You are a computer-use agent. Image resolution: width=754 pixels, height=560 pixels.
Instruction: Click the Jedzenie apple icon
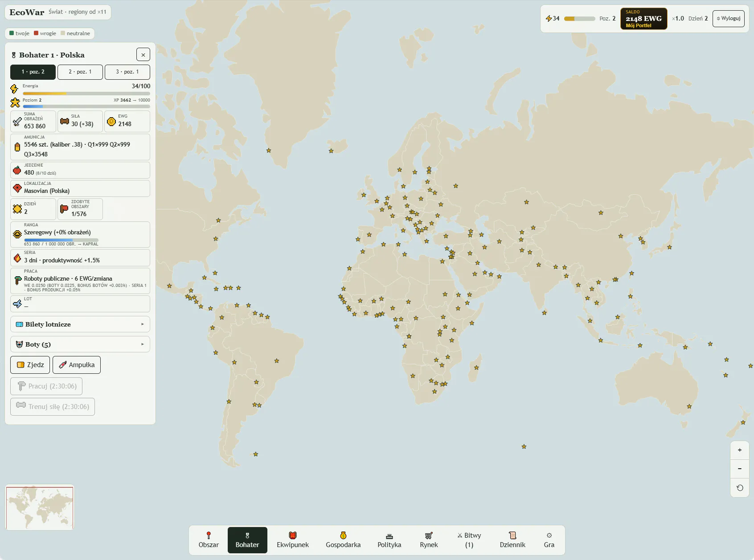coord(17,170)
